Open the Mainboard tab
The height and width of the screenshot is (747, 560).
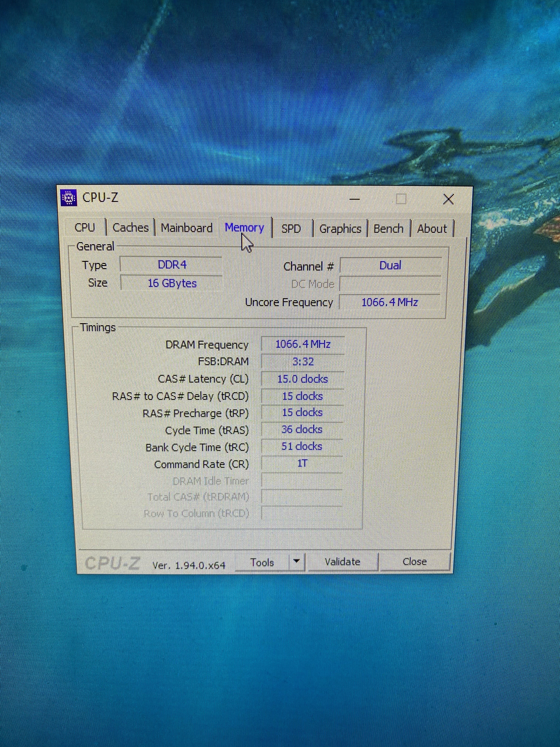tap(187, 228)
